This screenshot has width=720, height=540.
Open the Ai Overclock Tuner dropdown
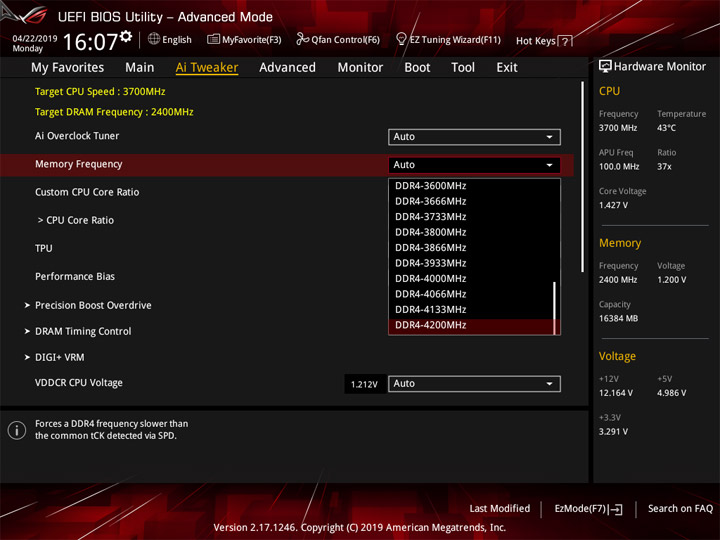474,137
